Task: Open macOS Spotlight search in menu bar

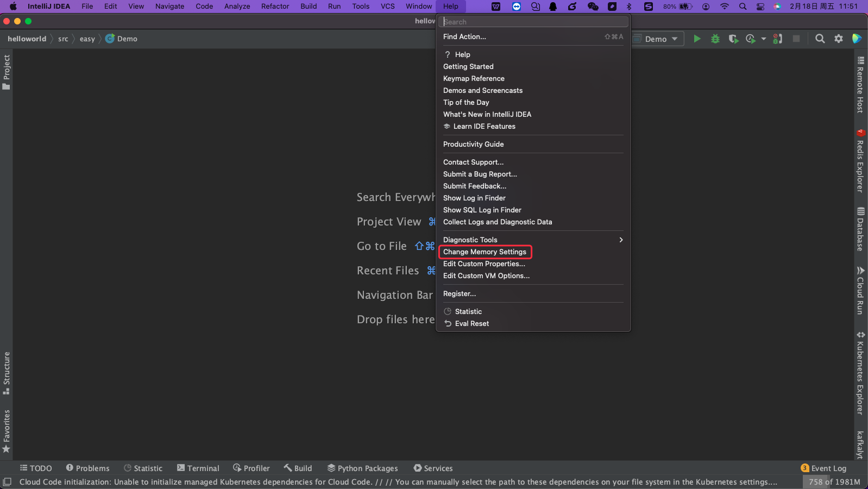Action: coord(743,7)
